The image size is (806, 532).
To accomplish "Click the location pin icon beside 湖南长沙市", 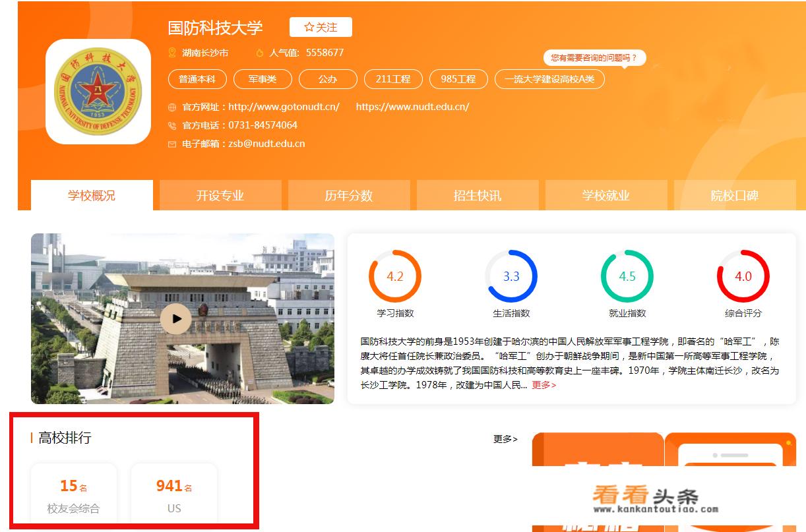I will (x=172, y=53).
